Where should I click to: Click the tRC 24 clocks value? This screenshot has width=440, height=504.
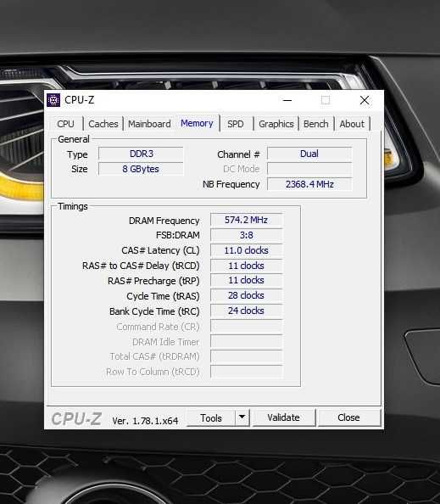click(x=247, y=311)
